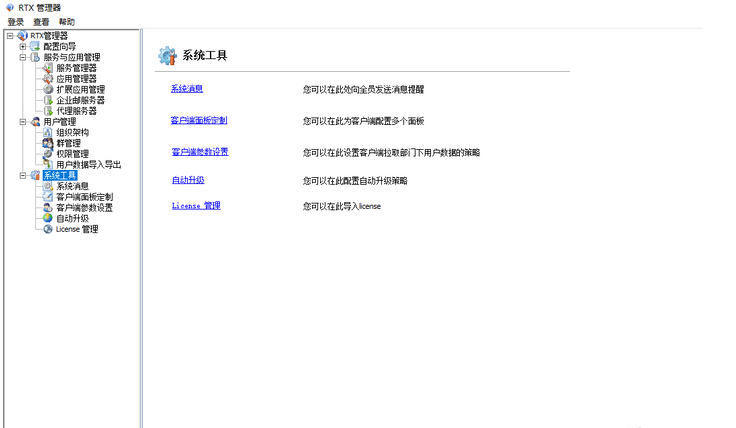Open the 客户端参数设置 link
Viewport: 736px width, 428px height.
[x=200, y=152]
